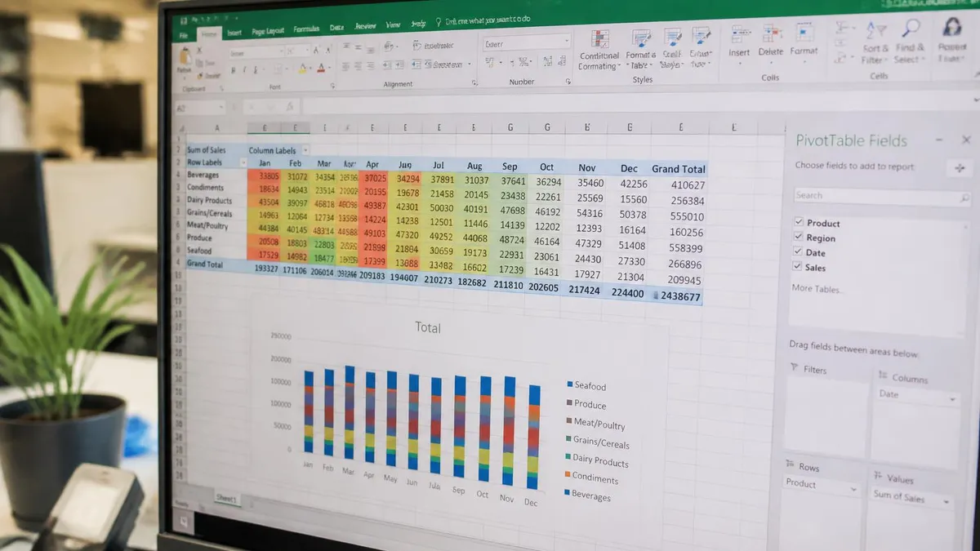Image resolution: width=980 pixels, height=551 pixels.
Task: Open the Sum of Sales dropdown in Values
Action: [x=947, y=500]
